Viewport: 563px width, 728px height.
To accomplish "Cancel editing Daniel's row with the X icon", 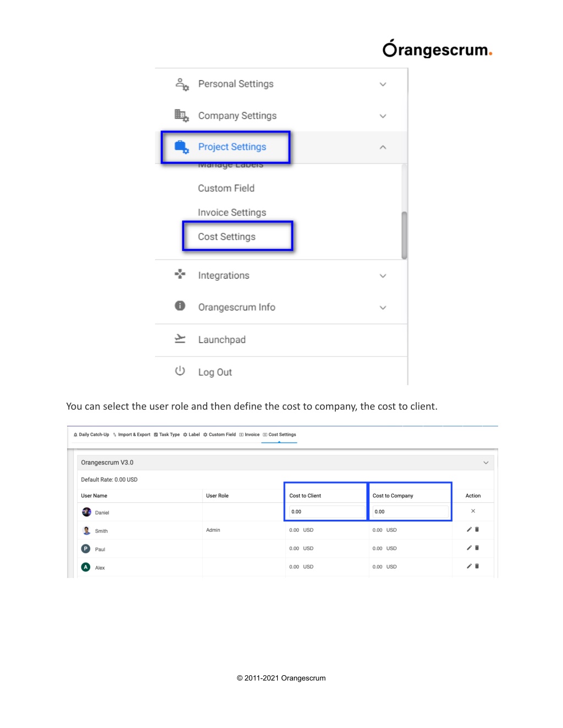I will tap(473, 511).
